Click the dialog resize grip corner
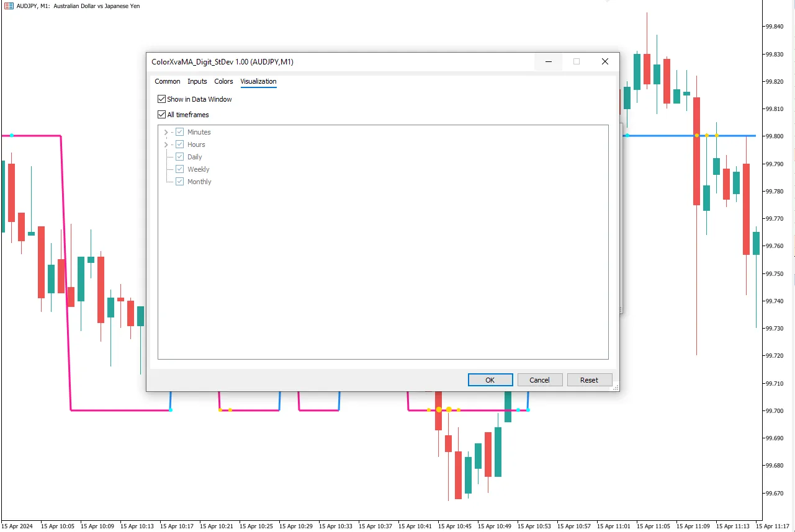795x532 pixels. (616, 388)
